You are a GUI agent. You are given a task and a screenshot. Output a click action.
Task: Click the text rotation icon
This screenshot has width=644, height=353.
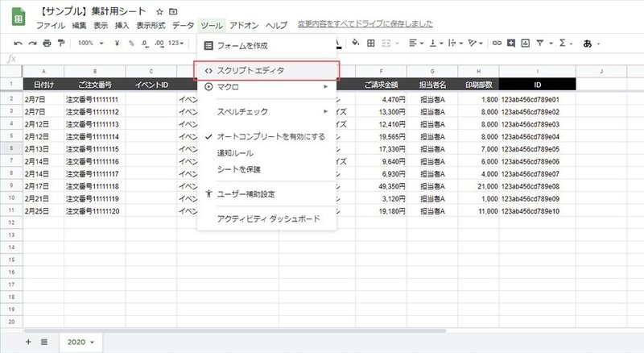pyautogui.click(x=473, y=43)
